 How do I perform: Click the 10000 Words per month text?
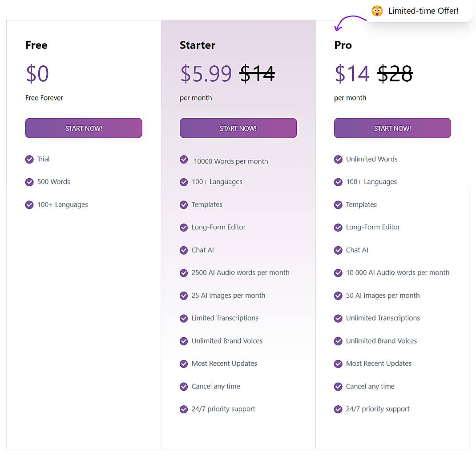[231, 161]
